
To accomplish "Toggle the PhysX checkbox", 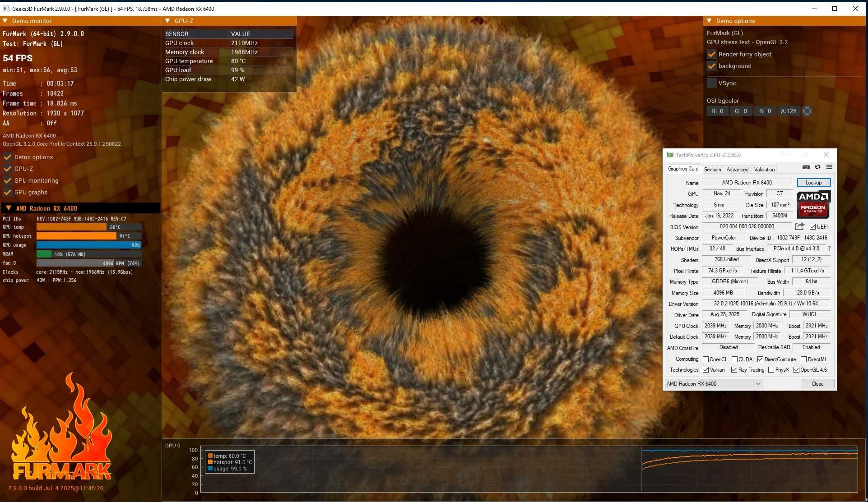I will pos(771,370).
